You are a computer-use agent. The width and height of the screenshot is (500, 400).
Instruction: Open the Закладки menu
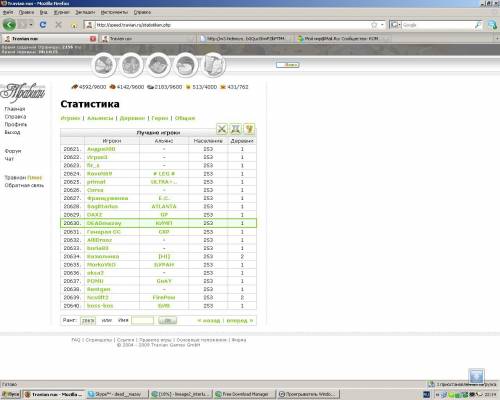coord(85,12)
